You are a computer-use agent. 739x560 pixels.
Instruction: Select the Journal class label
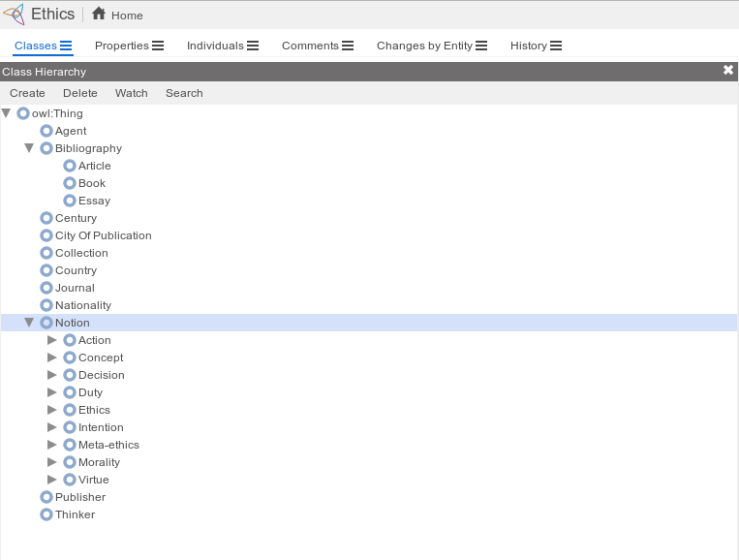[75, 288]
